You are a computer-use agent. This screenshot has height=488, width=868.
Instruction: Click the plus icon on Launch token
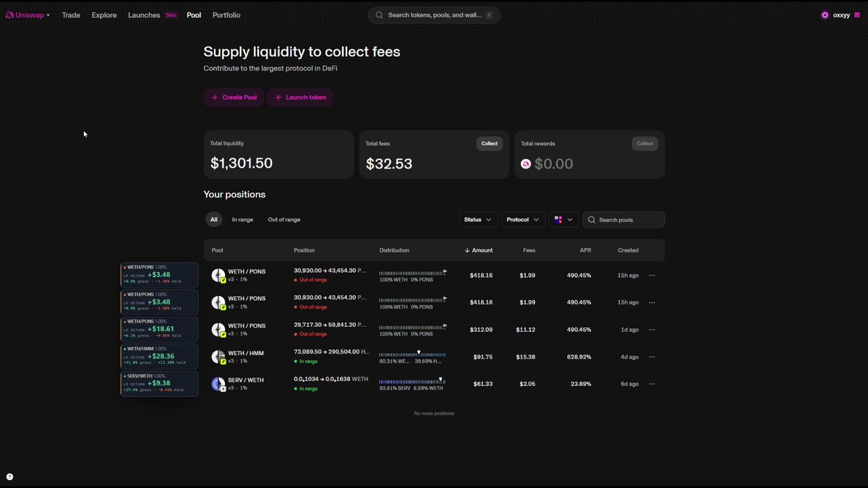tap(278, 98)
